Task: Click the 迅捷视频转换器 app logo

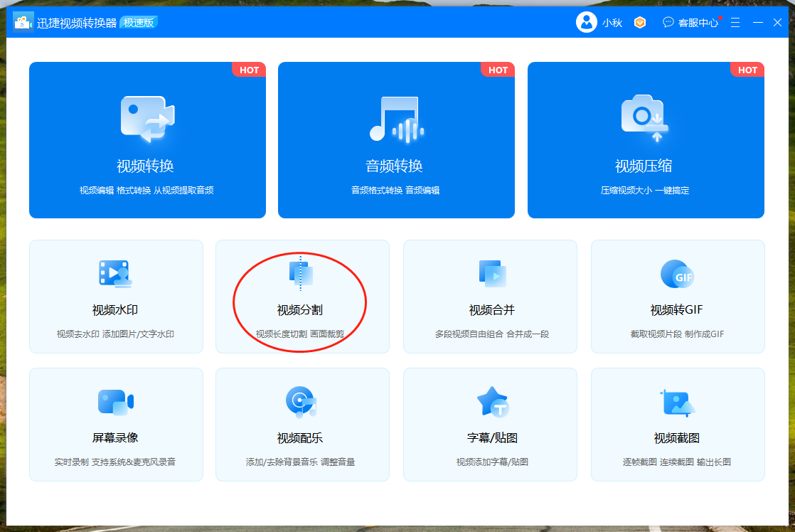Action: click(23, 23)
